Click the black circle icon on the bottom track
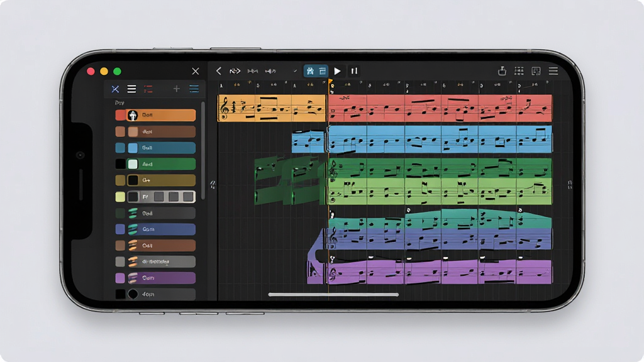The image size is (644, 362). click(x=133, y=294)
